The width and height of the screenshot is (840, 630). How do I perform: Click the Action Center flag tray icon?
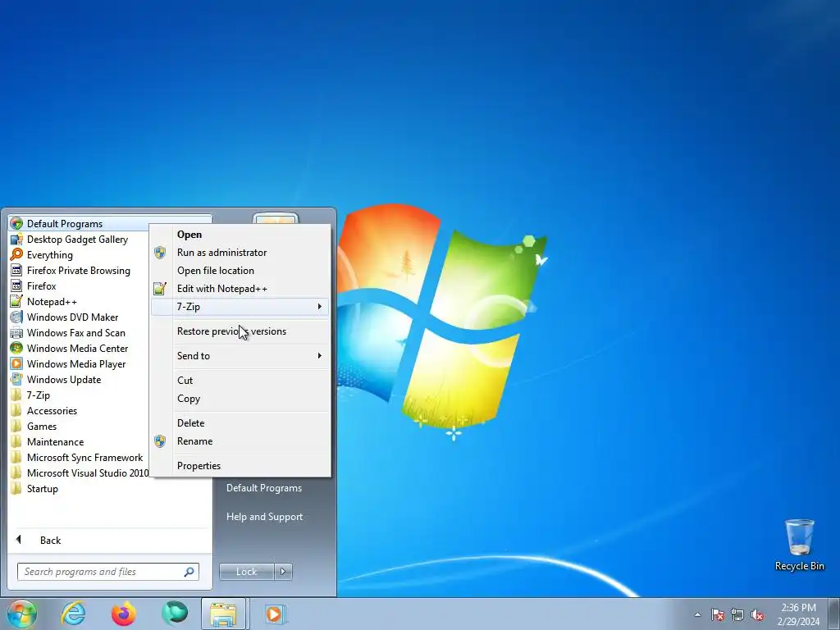[717, 614]
